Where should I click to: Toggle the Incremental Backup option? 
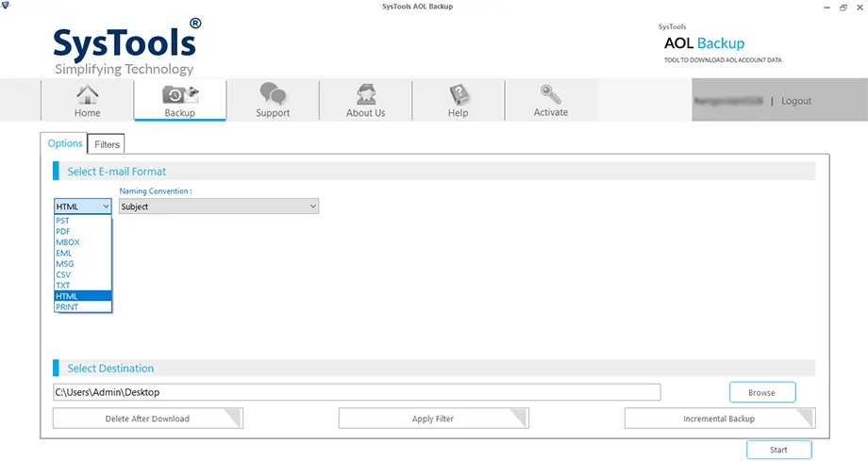[x=720, y=419]
